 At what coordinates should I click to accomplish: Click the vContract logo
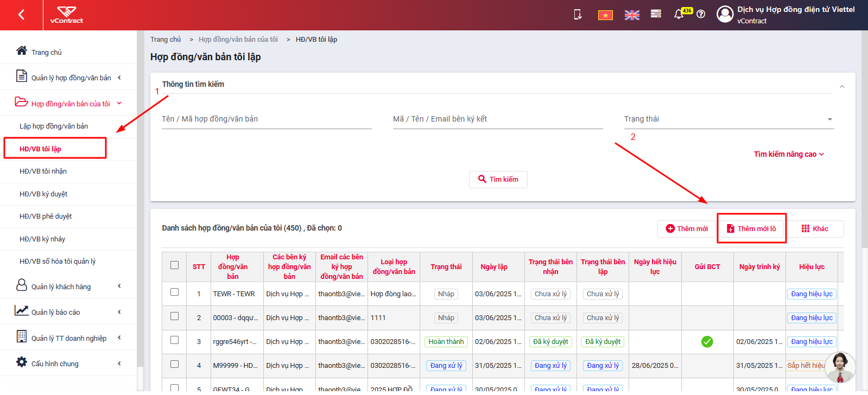(67, 15)
